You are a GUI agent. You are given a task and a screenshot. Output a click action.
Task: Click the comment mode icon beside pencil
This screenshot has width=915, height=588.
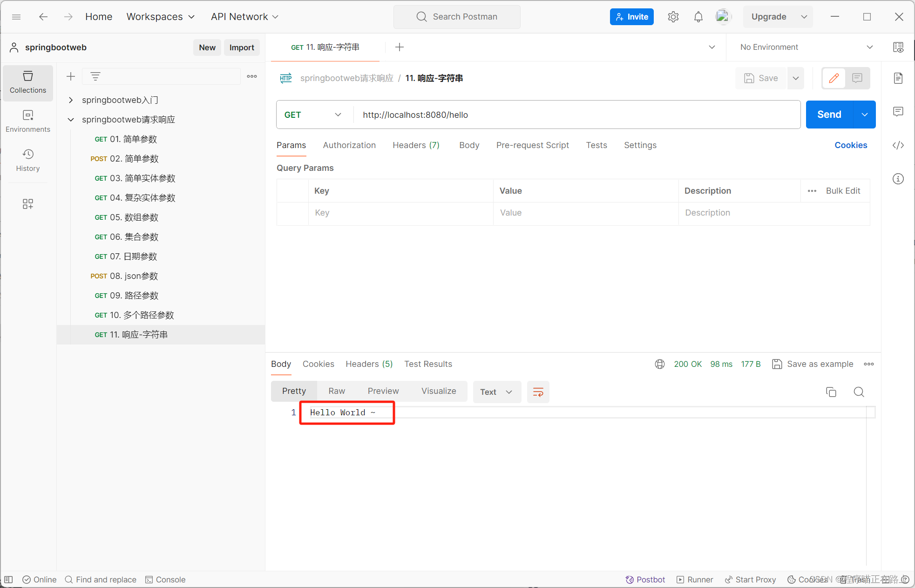coord(857,78)
